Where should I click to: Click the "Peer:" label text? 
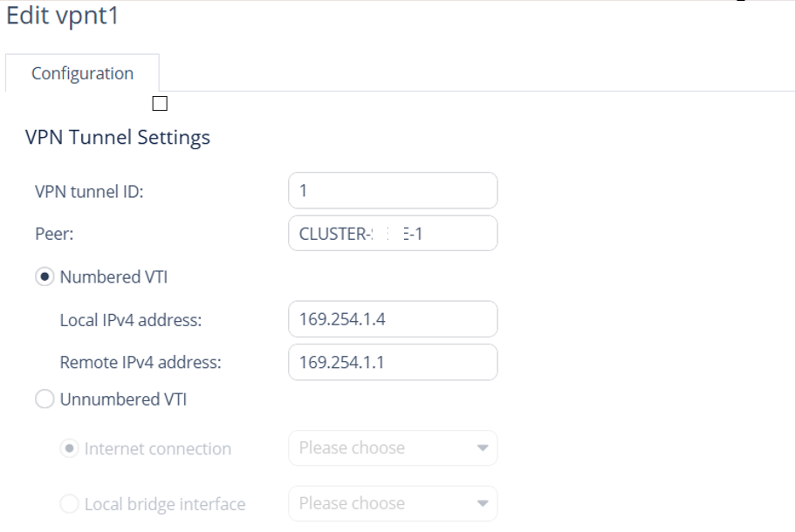[x=53, y=235]
